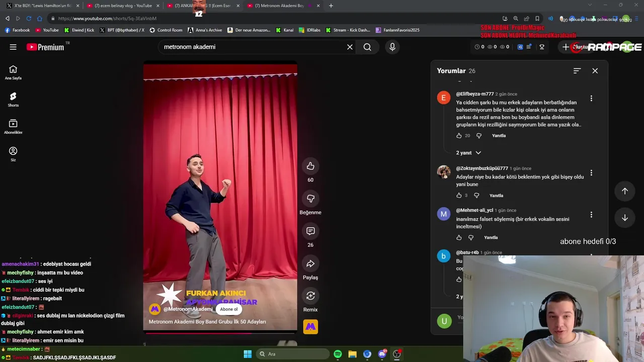Open the @Mehmet-ali_ycl profile link
The height and width of the screenshot is (362, 644).
pyautogui.click(x=474, y=210)
